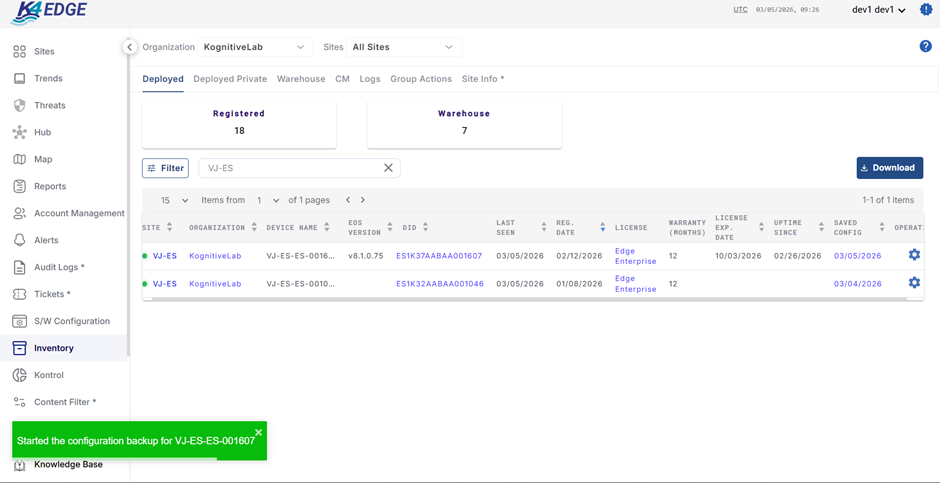
Task: Click the notification alert icon top right
Action: point(926,10)
